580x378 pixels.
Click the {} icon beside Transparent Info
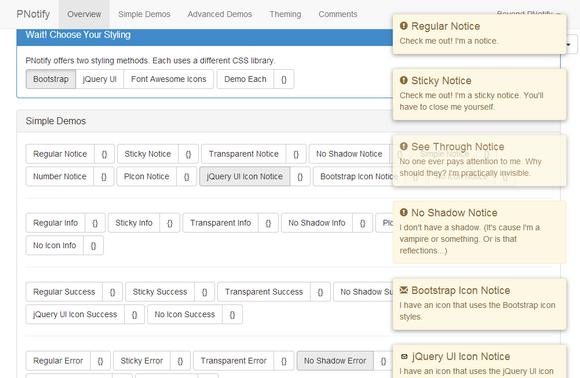pos(268,223)
